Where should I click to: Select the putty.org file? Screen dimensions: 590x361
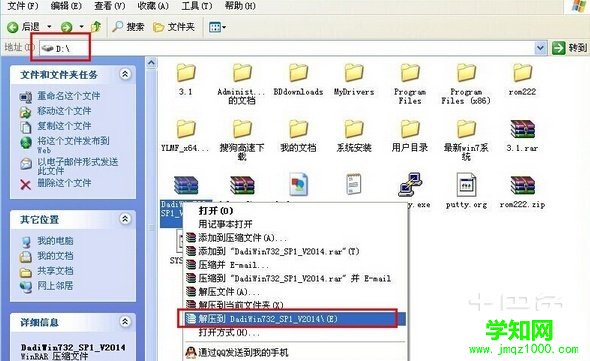[x=466, y=190]
